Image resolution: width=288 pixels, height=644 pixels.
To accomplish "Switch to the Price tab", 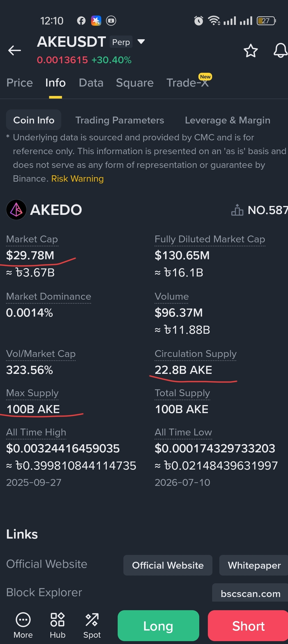I will pos(20,83).
